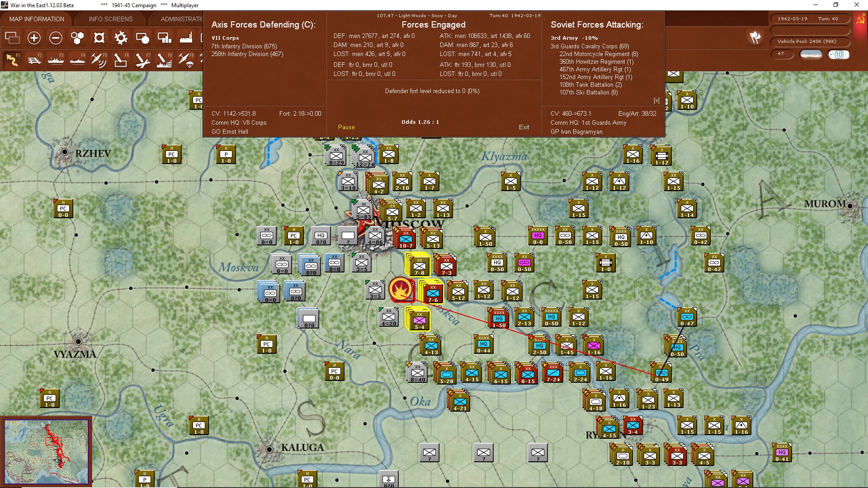Click the 108th Tank Battalion entry
The height and width of the screenshot is (488, 868).
[x=590, y=85]
